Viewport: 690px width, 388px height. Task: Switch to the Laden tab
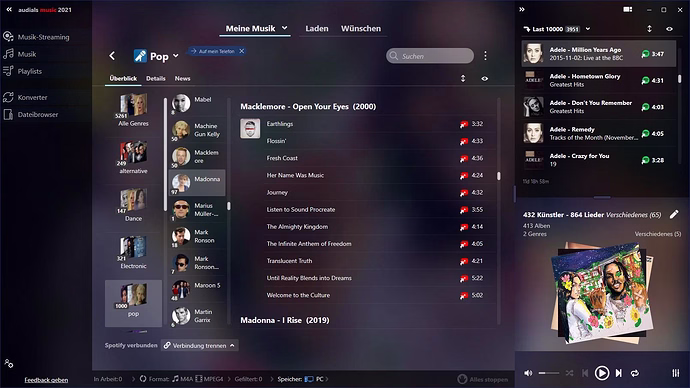pos(317,28)
